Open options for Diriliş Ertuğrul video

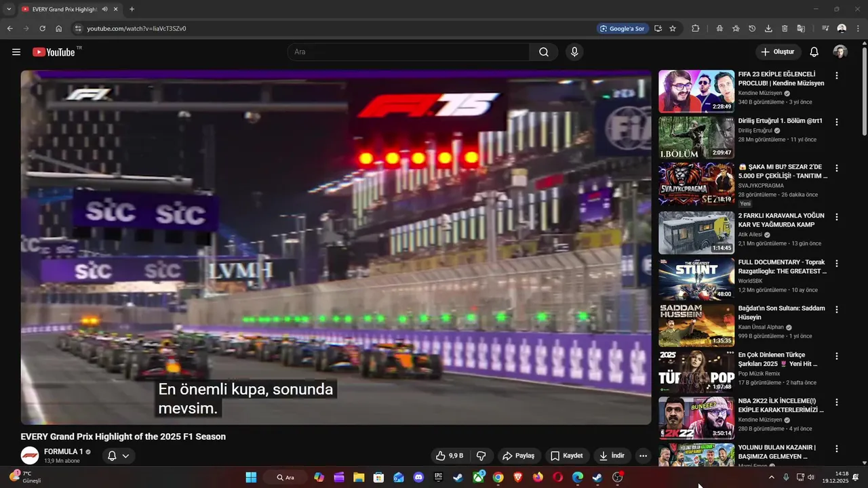click(837, 122)
